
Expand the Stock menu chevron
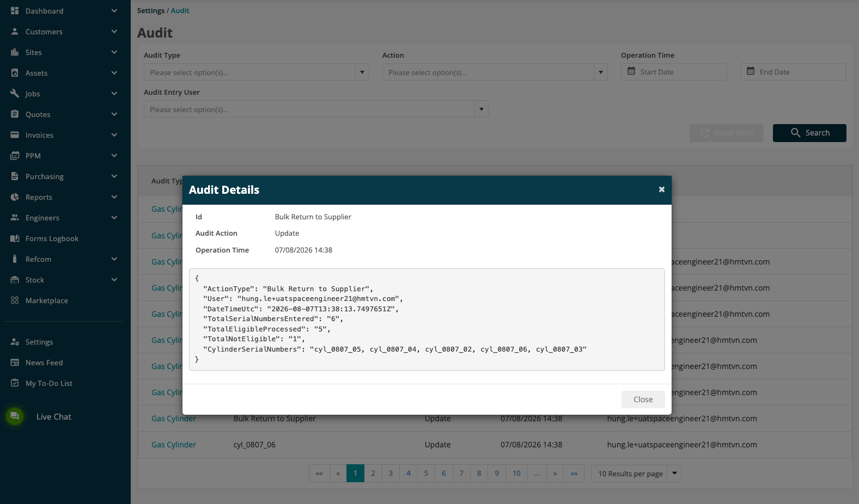pos(114,280)
